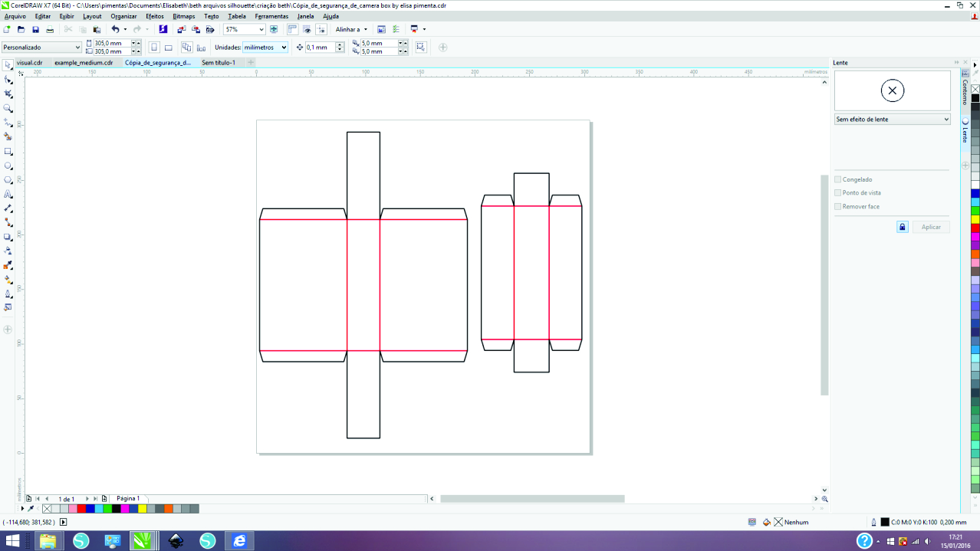Toggle the lock button in Lente panel

click(903, 227)
